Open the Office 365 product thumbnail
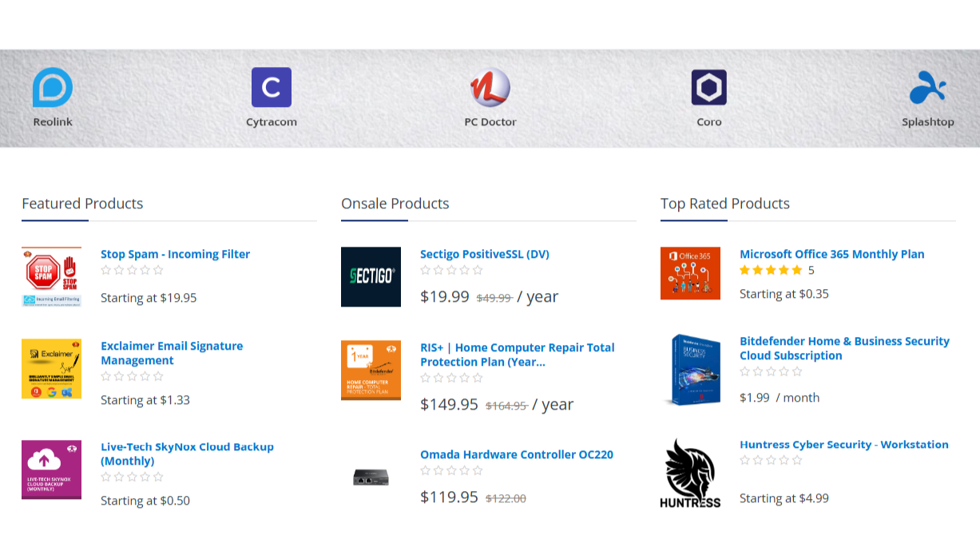Screen dimensions: 980x551 tap(690, 273)
